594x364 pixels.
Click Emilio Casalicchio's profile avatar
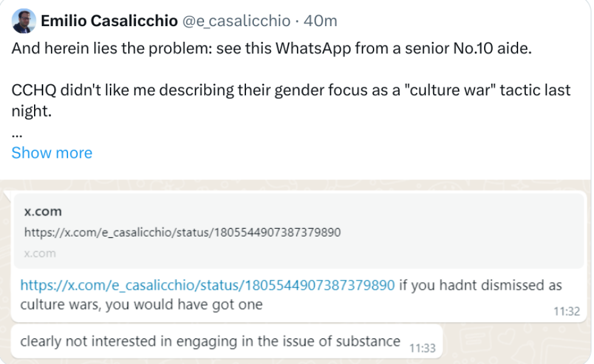point(24,21)
